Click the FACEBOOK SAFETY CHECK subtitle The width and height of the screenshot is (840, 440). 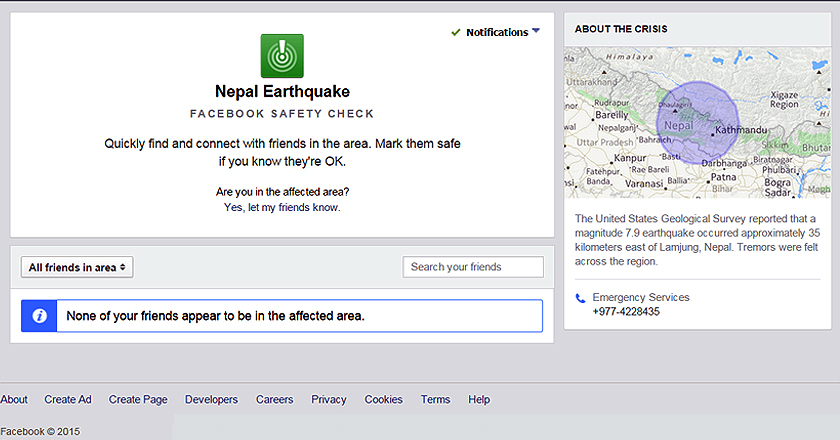tap(282, 114)
